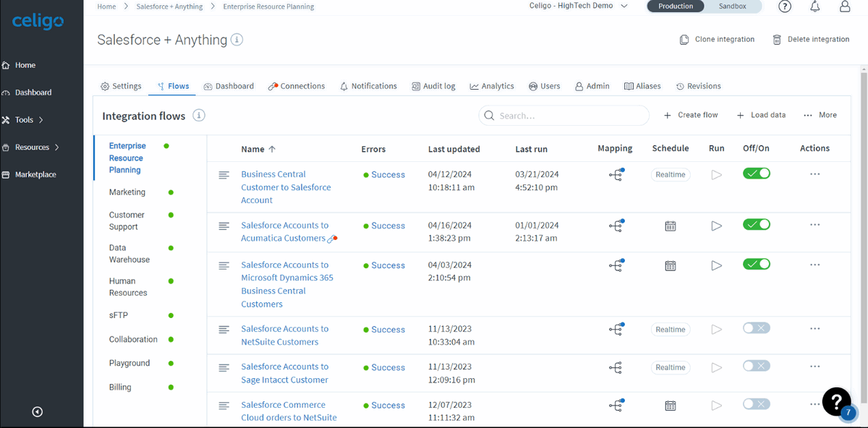Sort flows by the Name column
This screenshot has height=428, width=868.
258,149
